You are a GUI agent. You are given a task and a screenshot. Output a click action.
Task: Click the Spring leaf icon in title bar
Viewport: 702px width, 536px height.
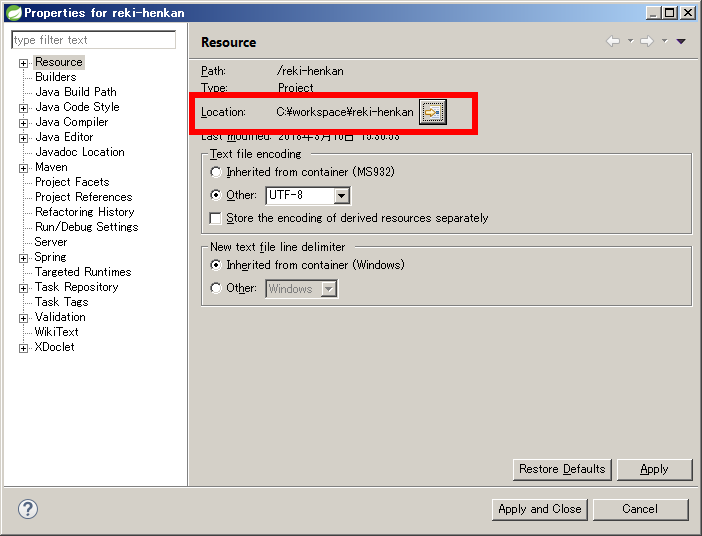(x=13, y=13)
